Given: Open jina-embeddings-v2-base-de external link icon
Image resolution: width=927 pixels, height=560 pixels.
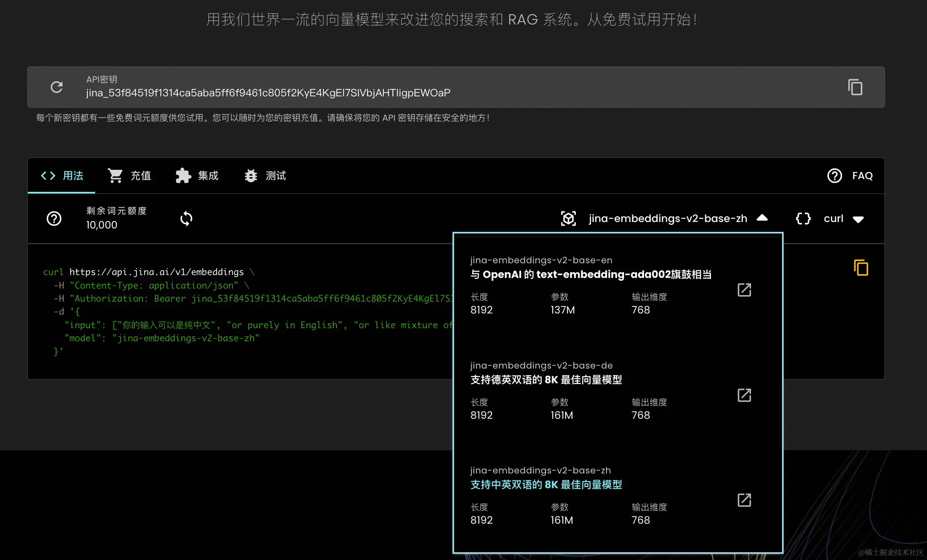Looking at the screenshot, I should tap(744, 395).
